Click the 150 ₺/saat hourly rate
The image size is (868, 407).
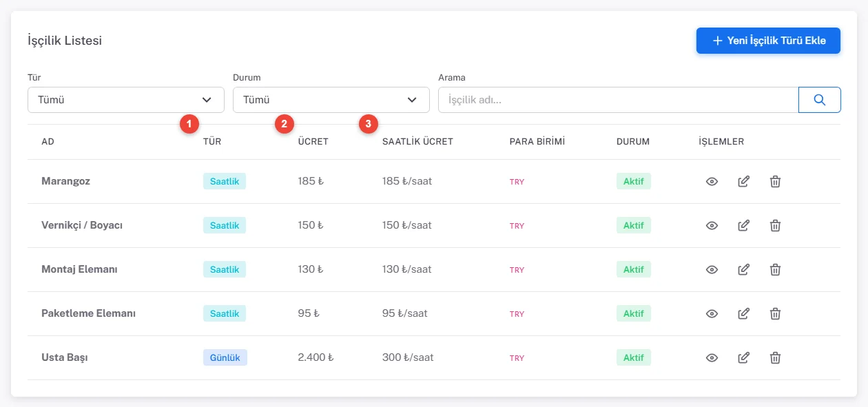[x=407, y=226]
